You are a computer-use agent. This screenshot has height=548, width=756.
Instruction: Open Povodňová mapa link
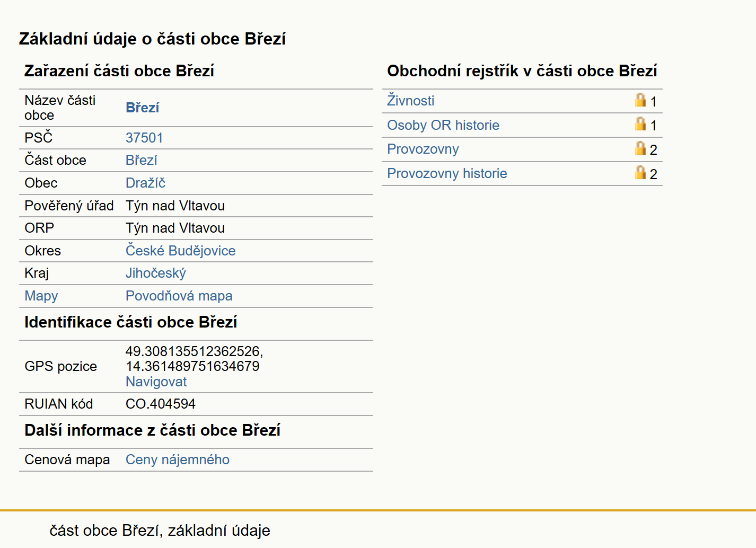(179, 296)
